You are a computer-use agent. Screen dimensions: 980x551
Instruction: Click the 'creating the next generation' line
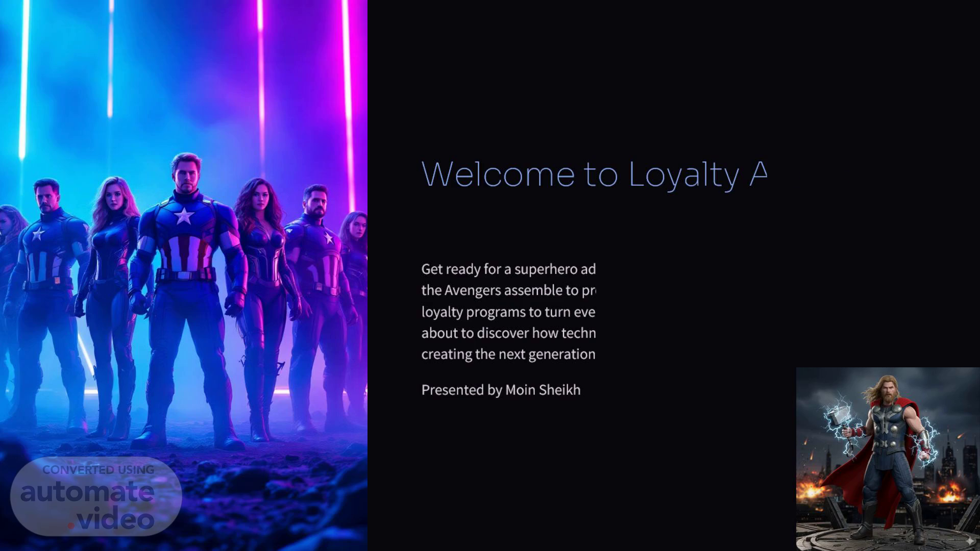pyautogui.click(x=508, y=355)
